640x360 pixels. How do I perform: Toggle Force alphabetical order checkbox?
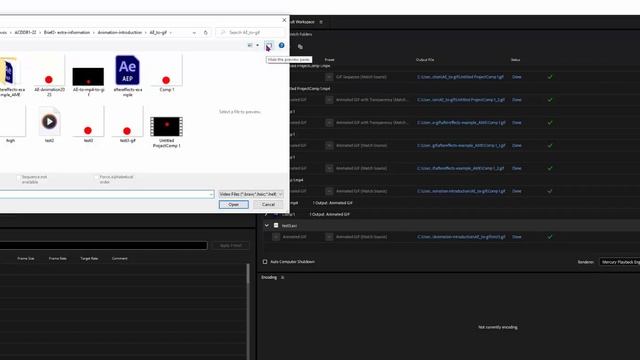tap(97, 178)
